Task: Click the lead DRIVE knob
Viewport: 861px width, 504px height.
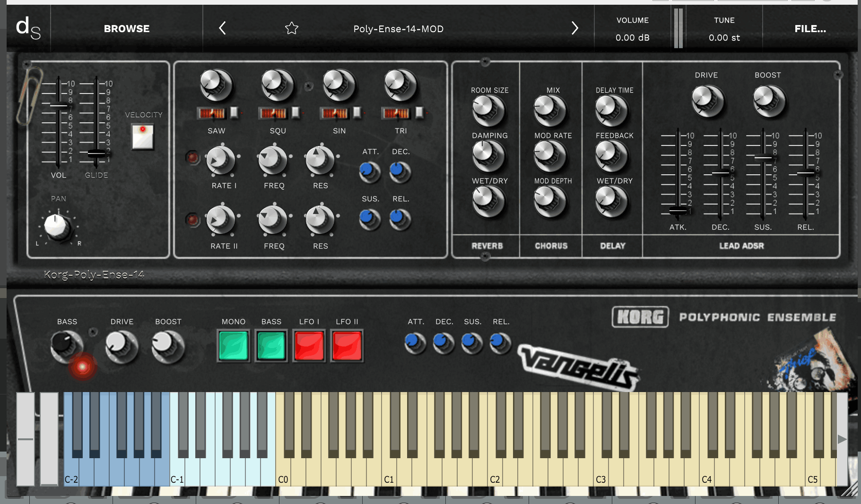Action: click(707, 101)
